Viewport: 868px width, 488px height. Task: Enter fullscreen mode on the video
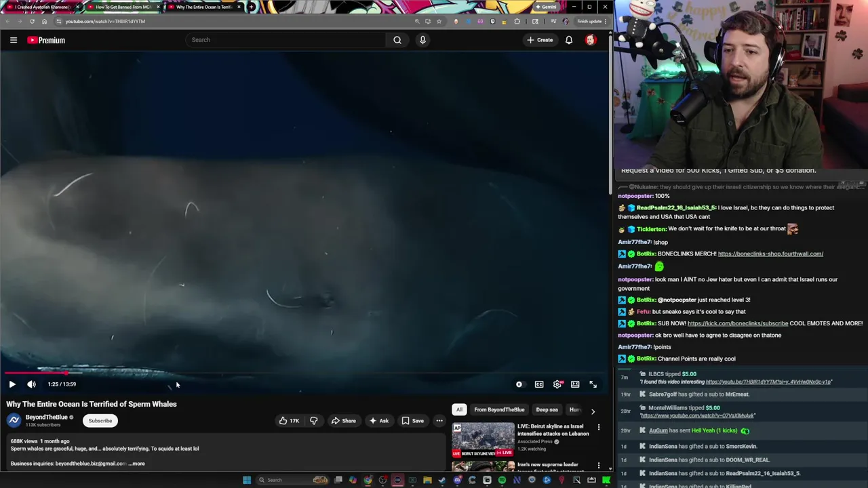pos(593,384)
